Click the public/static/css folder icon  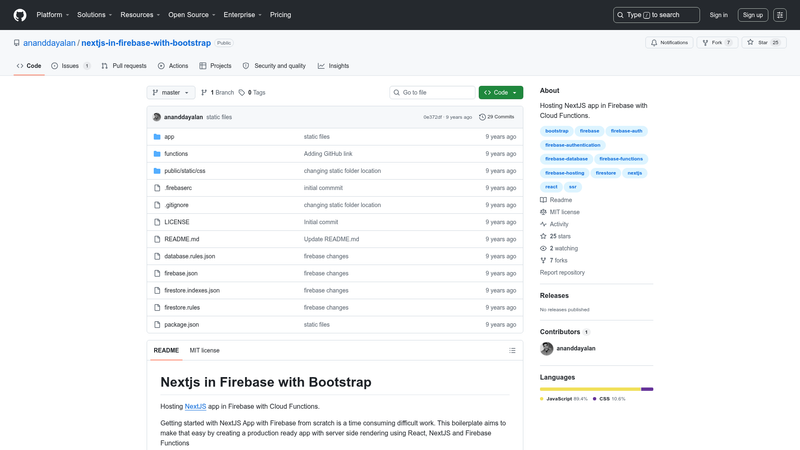coord(157,171)
